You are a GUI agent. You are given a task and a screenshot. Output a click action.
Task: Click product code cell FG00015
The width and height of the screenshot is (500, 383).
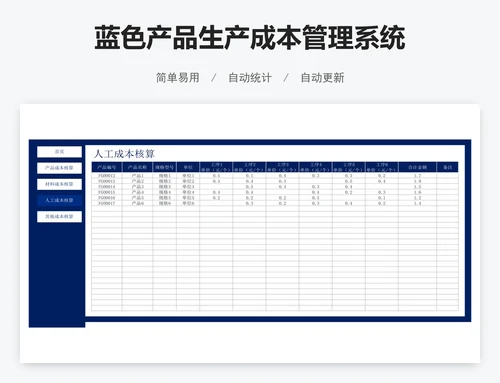coord(107,192)
